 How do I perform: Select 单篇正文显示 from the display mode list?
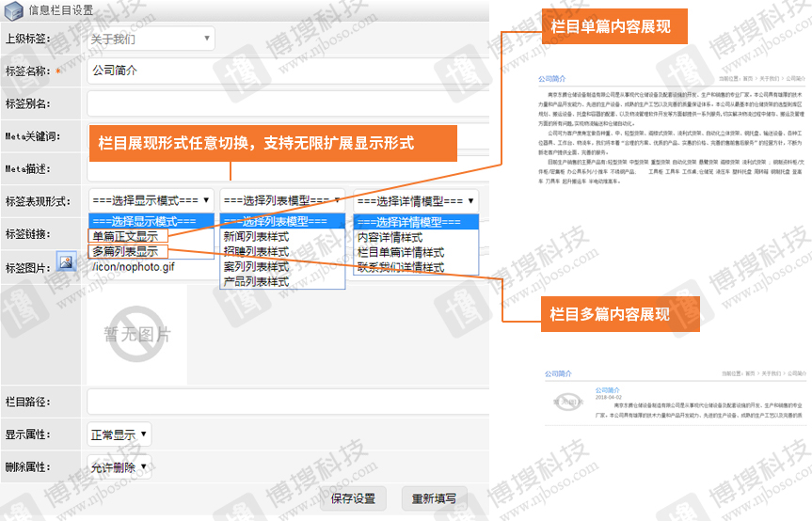(x=126, y=237)
